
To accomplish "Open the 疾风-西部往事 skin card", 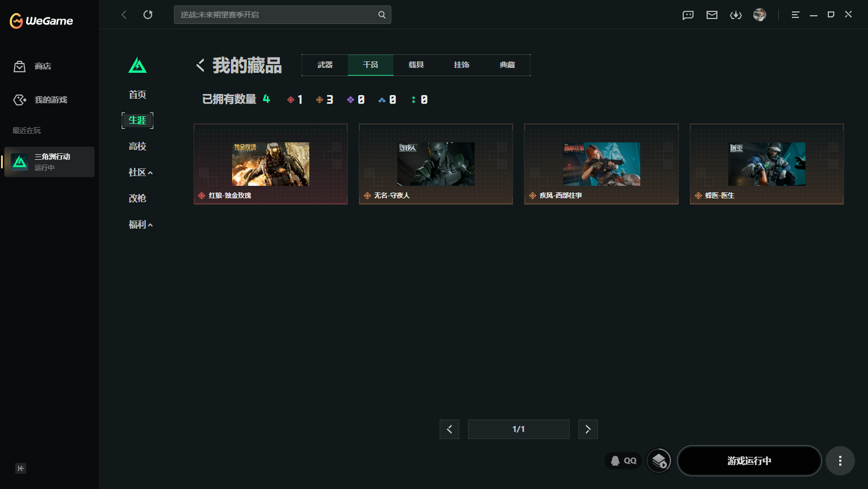I will pos(601,164).
